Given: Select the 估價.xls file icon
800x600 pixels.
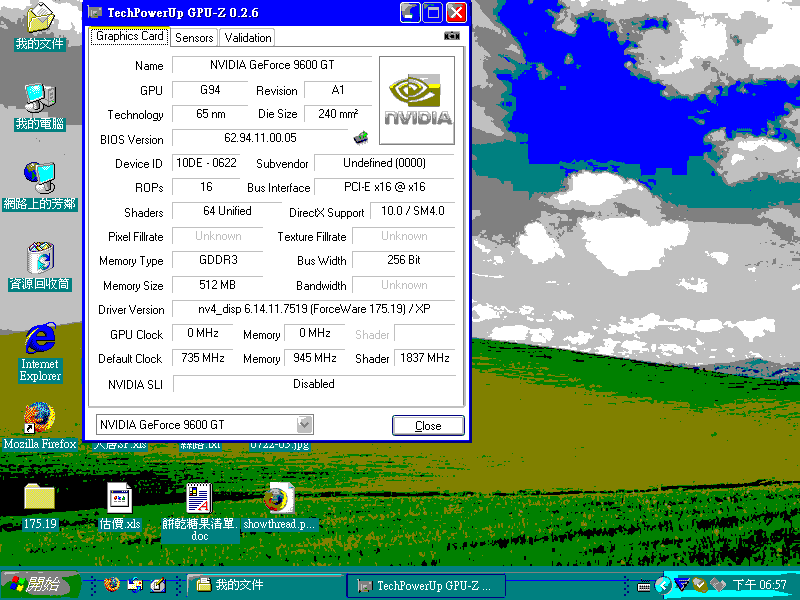Looking at the screenshot, I should (x=119, y=507).
